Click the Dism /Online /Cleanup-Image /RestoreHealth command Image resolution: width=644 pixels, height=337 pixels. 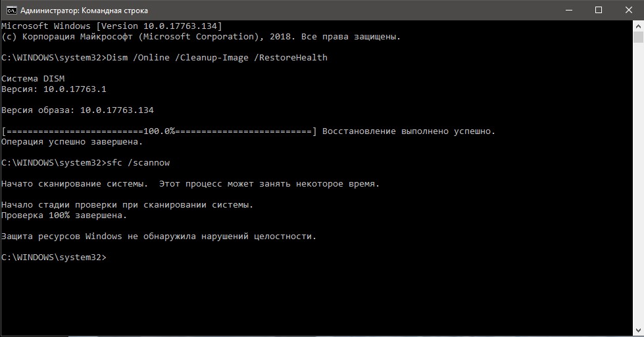(217, 57)
